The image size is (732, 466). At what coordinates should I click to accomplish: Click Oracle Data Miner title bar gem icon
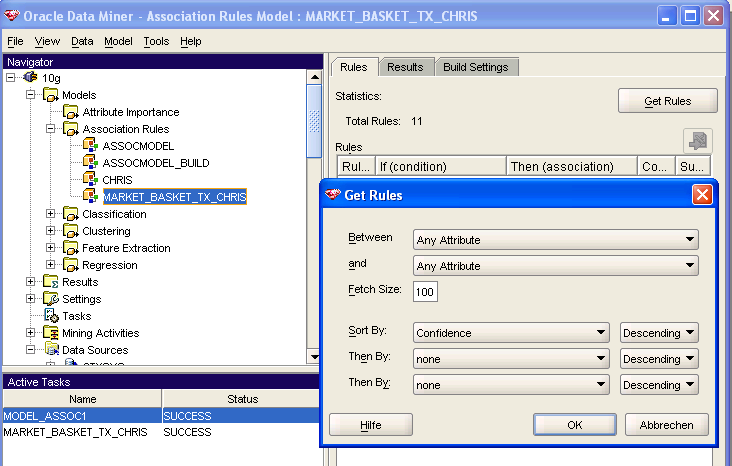click(11, 16)
